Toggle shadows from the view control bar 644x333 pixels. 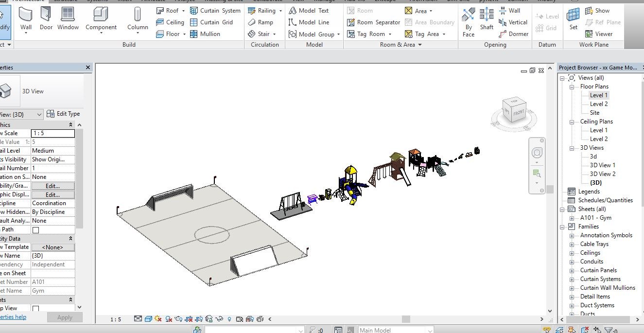[x=168, y=318]
